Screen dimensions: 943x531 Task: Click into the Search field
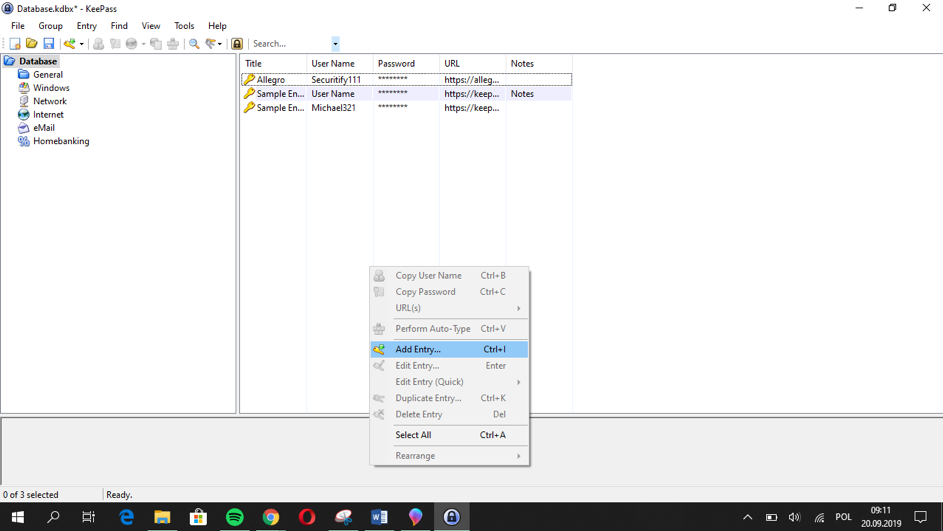click(290, 44)
